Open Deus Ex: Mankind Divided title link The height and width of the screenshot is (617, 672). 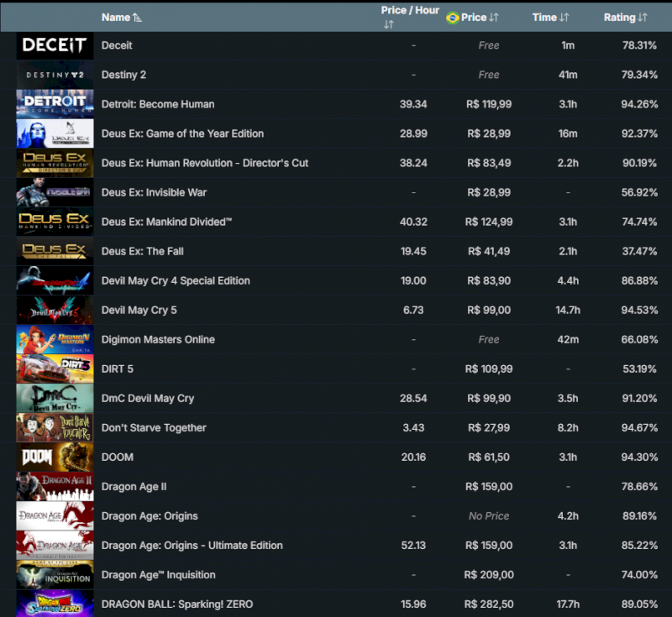pyautogui.click(x=165, y=222)
